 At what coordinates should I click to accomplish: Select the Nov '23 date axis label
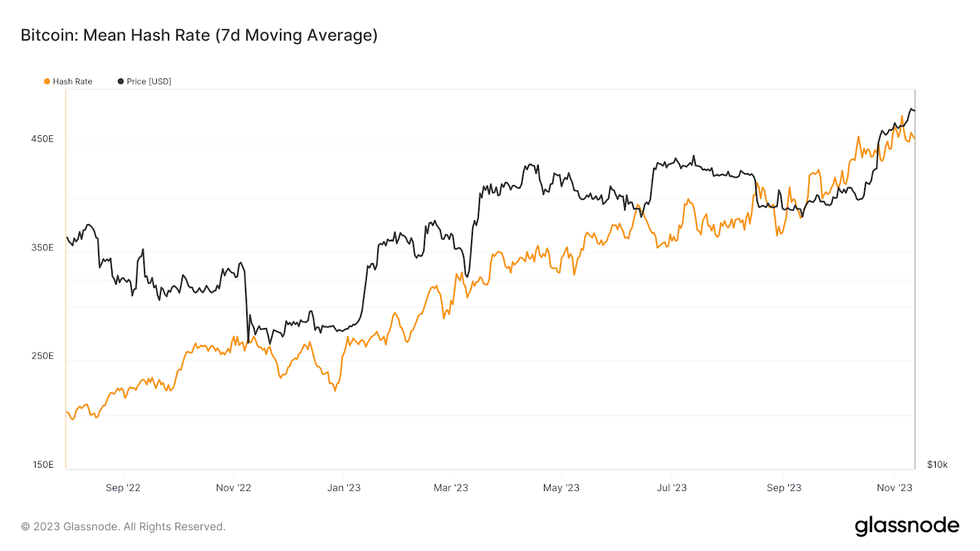point(894,488)
